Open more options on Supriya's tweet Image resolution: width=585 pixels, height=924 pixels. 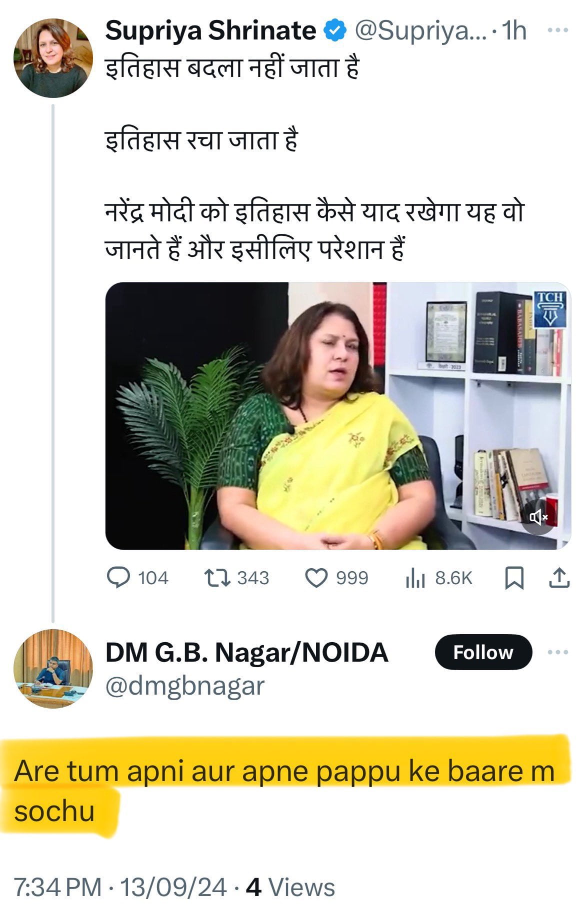coord(558,30)
